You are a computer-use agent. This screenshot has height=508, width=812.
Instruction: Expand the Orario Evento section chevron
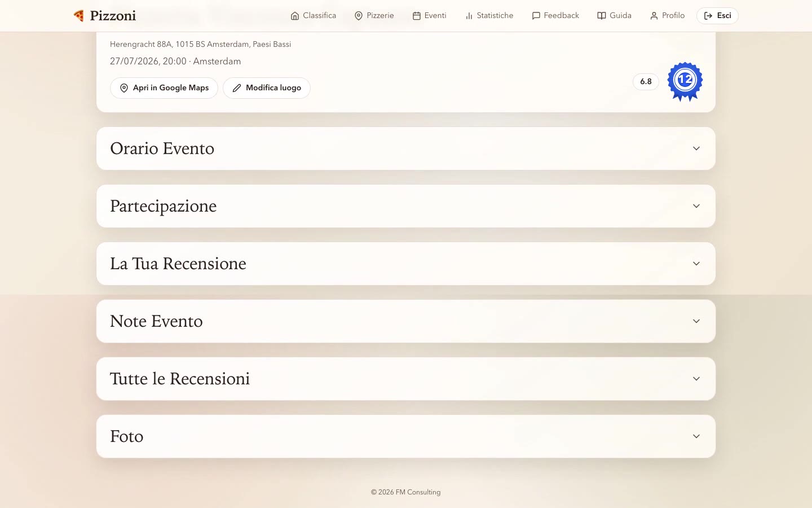click(696, 148)
